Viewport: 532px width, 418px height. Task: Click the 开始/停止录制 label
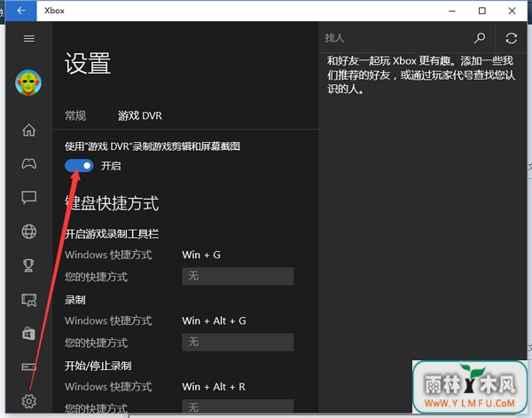(98, 366)
